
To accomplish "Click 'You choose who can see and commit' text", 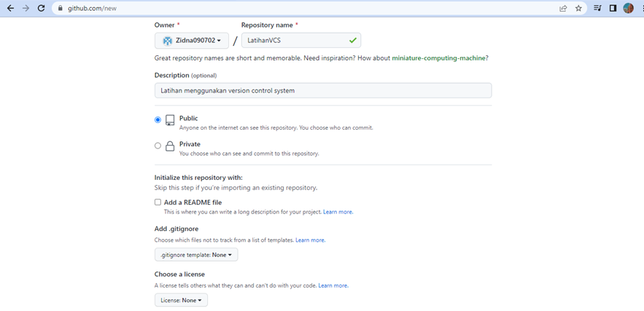I will coord(249,154).
